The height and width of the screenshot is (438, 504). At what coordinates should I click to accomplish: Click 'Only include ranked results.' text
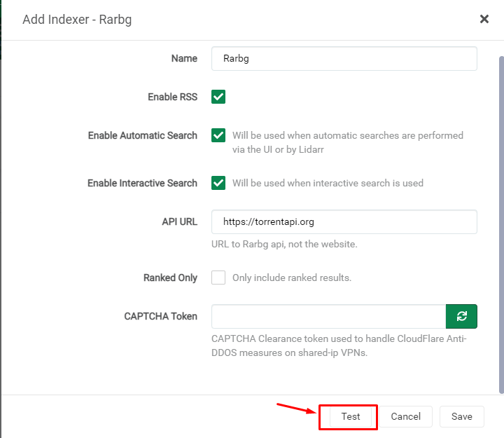pyautogui.click(x=292, y=278)
